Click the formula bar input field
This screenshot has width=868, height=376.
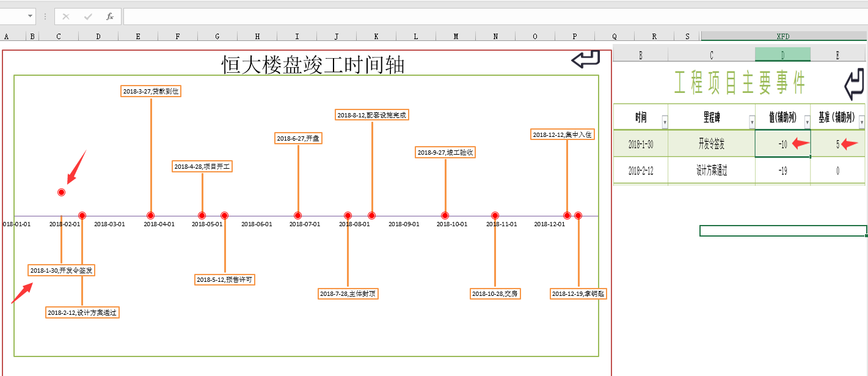(495, 17)
